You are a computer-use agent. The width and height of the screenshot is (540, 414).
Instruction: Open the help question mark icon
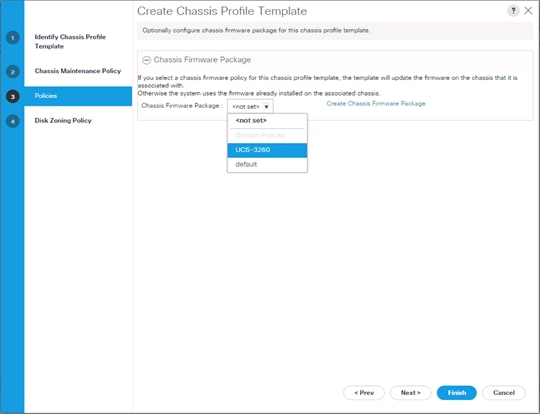coord(513,11)
